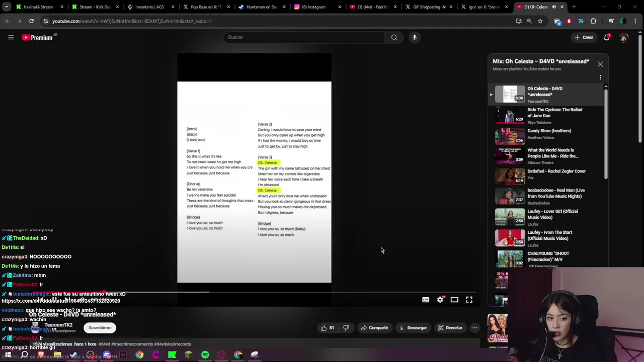Image resolution: width=644 pixels, height=362 pixels.
Task: Switch to hakihakii Stream tab
Action: pyautogui.click(x=39, y=7)
